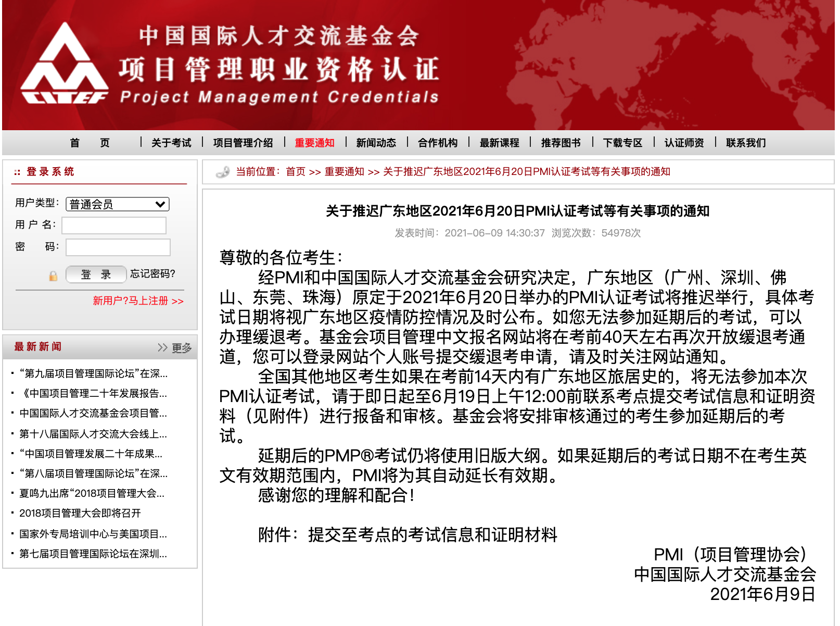
Task: Open news 2018项目管理大会即将召开
Action: click(80, 513)
